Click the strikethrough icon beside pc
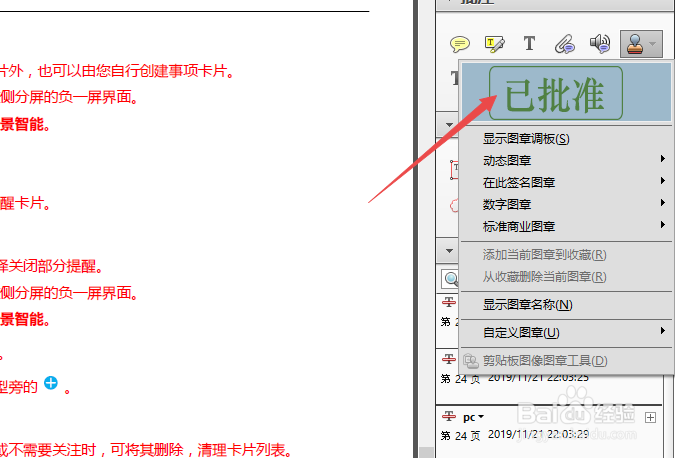The image size is (675, 458). point(449,416)
